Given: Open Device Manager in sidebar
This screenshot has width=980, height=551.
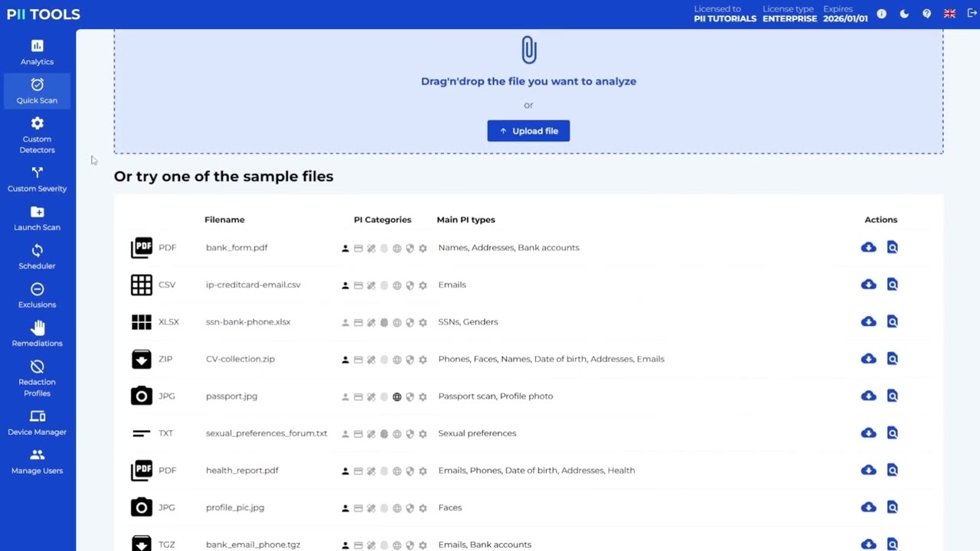Looking at the screenshot, I should [37, 422].
